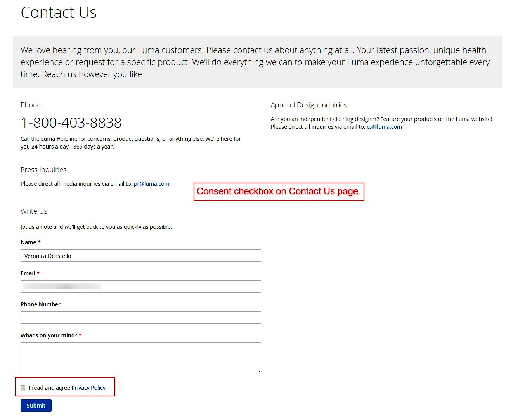Tick the privacy policy consent checkbox
Viewport: 518px width, 420px height.
[23, 388]
